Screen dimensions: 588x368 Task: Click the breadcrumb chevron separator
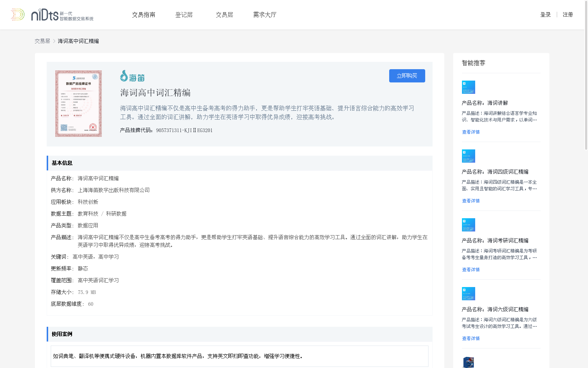(54, 41)
